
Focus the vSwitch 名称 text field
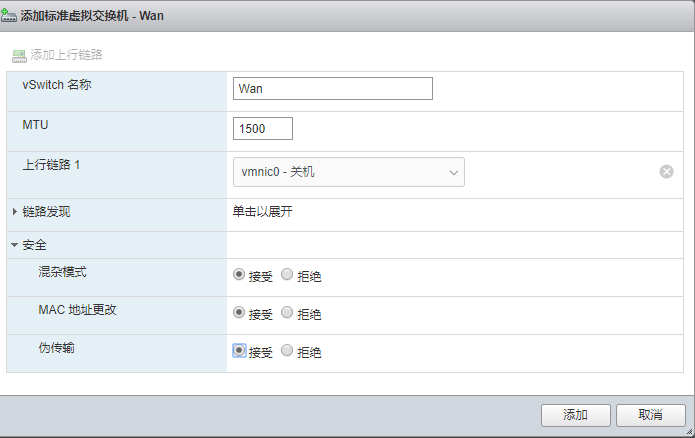332,88
